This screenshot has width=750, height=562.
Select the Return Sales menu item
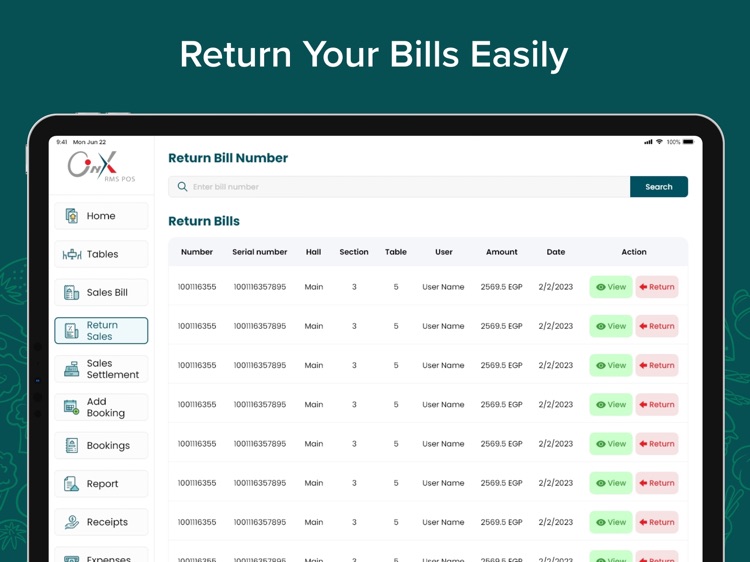pos(101,331)
